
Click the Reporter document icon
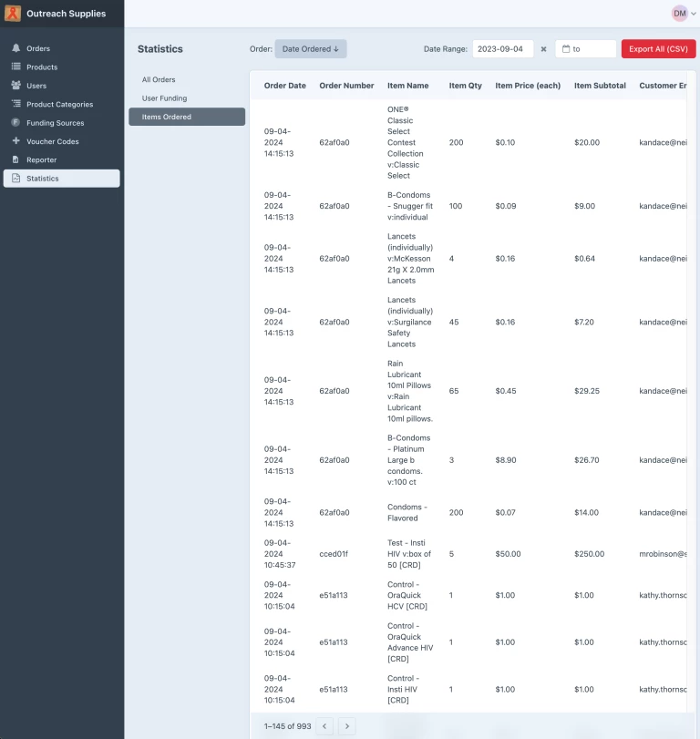click(x=15, y=159)
